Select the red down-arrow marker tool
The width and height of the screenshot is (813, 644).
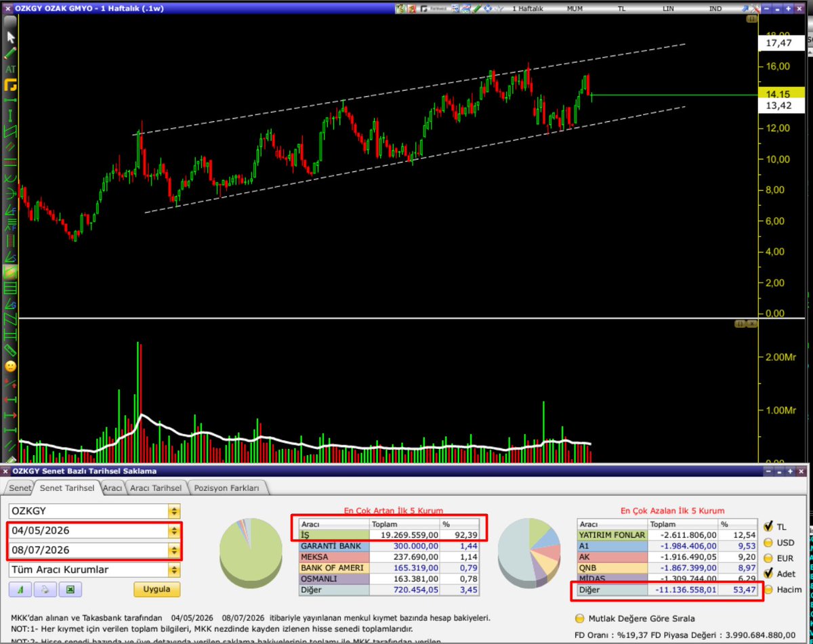pos(11,382)
